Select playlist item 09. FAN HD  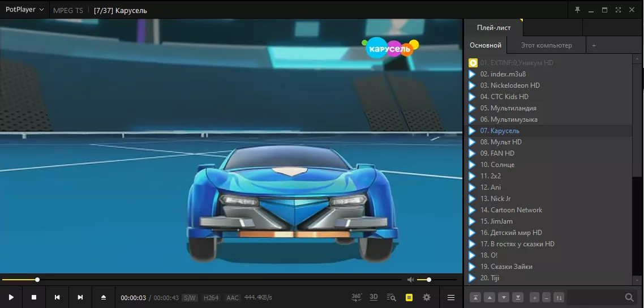pyautogui.click(x=548, y=153)
